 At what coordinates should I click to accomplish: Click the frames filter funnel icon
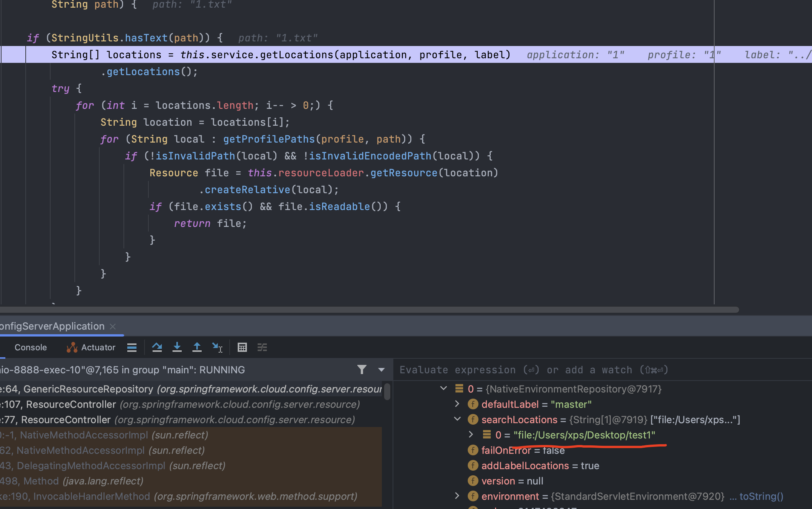(362, 369)
